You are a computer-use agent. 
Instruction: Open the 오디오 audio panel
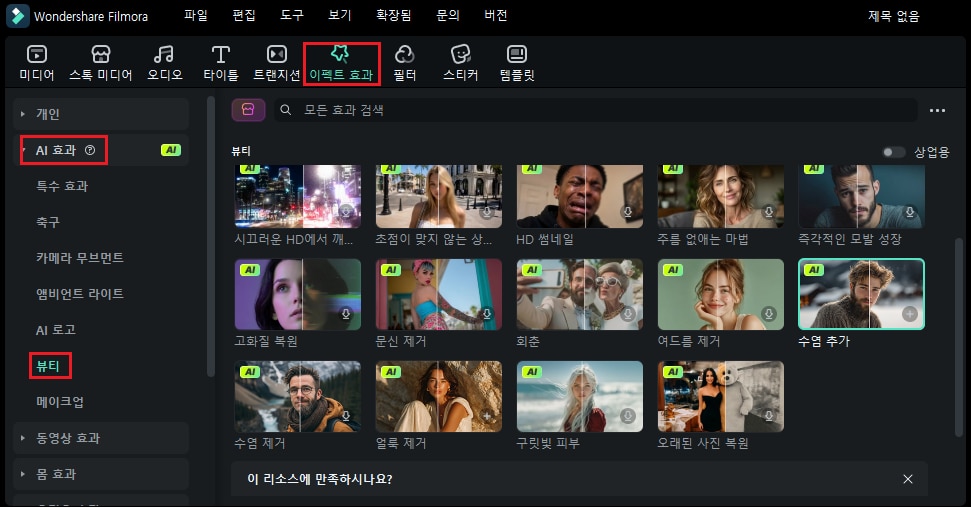165,63
